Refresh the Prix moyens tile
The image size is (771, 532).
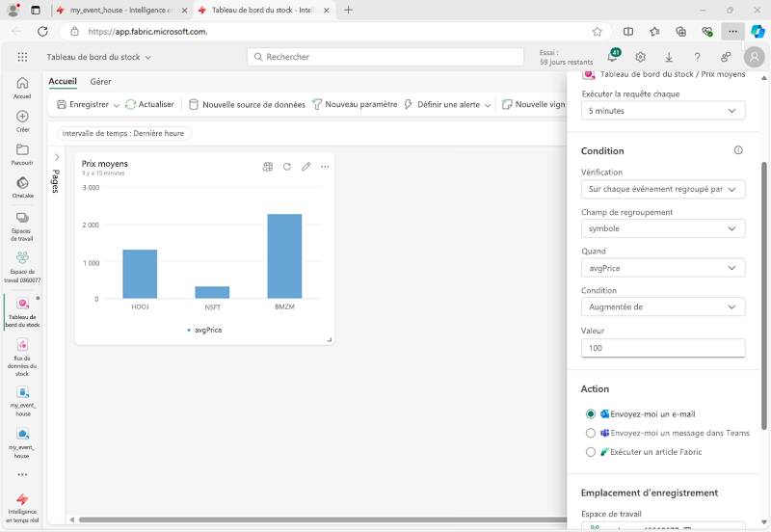pos(287,167)
